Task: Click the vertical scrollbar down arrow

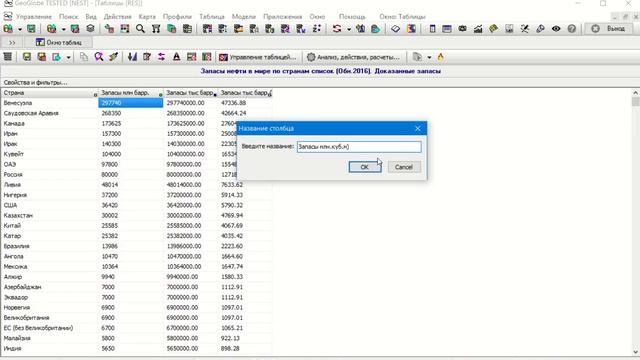Action: (636, 352)
